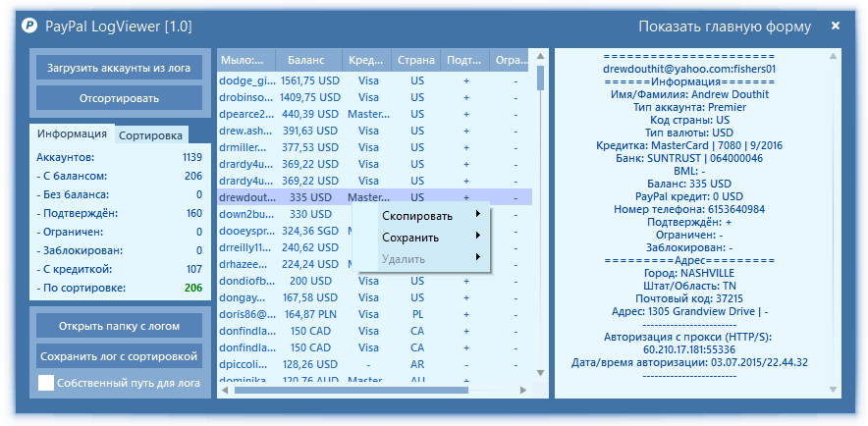This screenshot has width=868, height=426.
Task: Sort by the 'Мыло:...' column header
Action: 245,60
